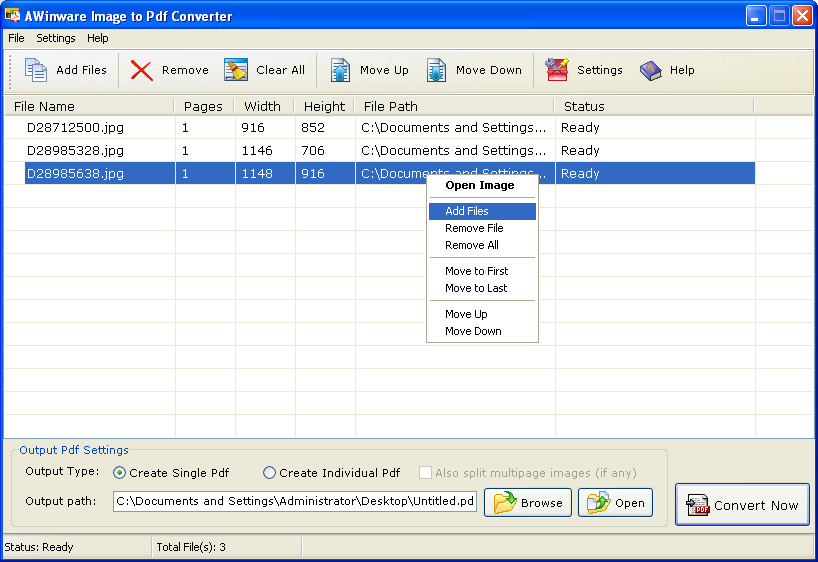The width and height of the screenshot is (818, 562).
Task: Click Total File(s): 3 in status bar
Action: (x=191, y=547)
